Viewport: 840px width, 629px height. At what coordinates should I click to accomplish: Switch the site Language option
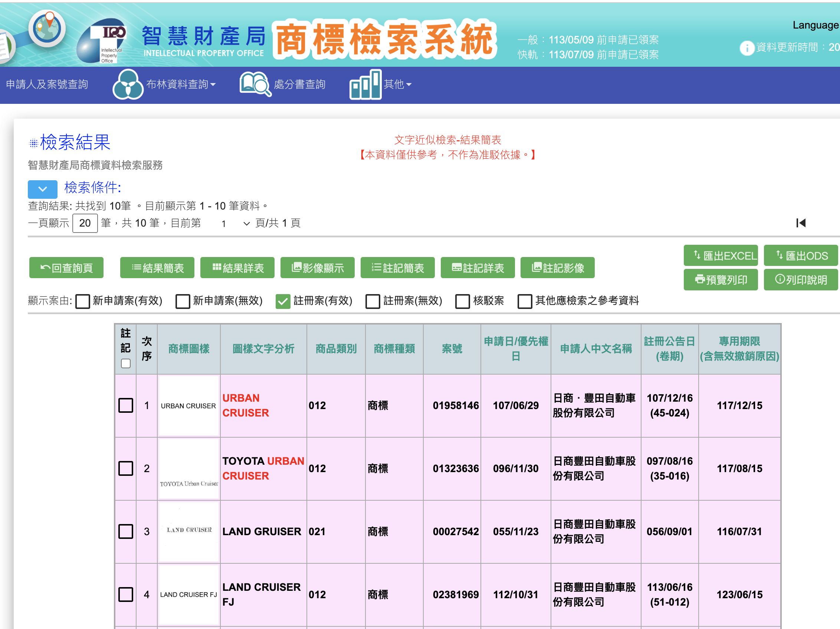click(x=816, y=25)
